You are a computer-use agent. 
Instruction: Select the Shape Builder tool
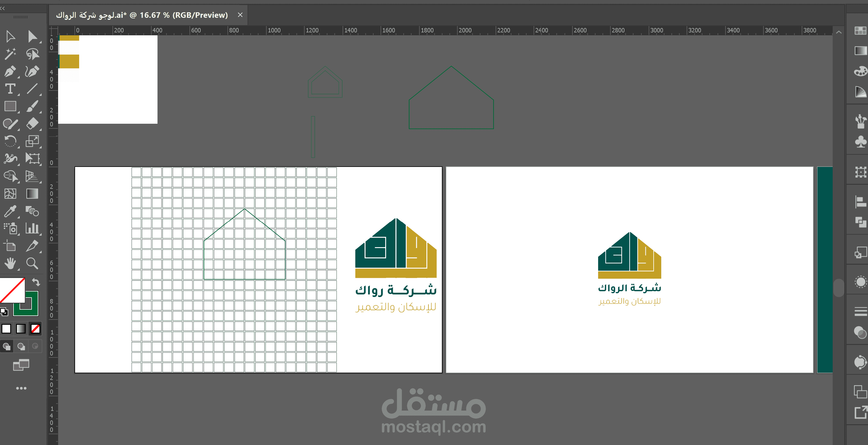tap(10, 176)
